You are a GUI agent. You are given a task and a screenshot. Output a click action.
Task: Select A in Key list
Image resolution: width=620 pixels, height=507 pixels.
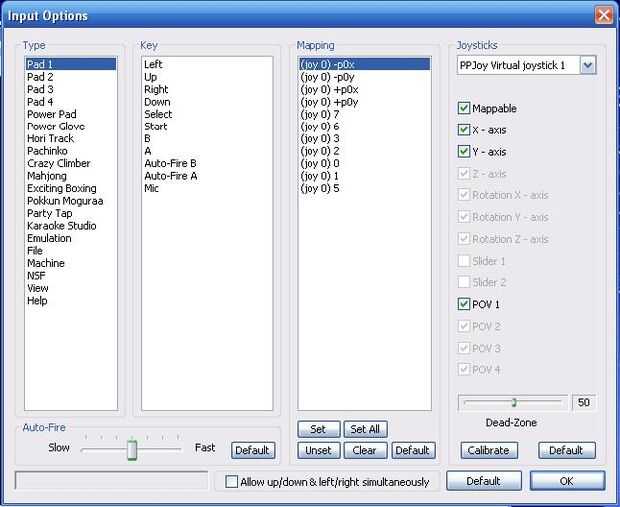point(207,151)
